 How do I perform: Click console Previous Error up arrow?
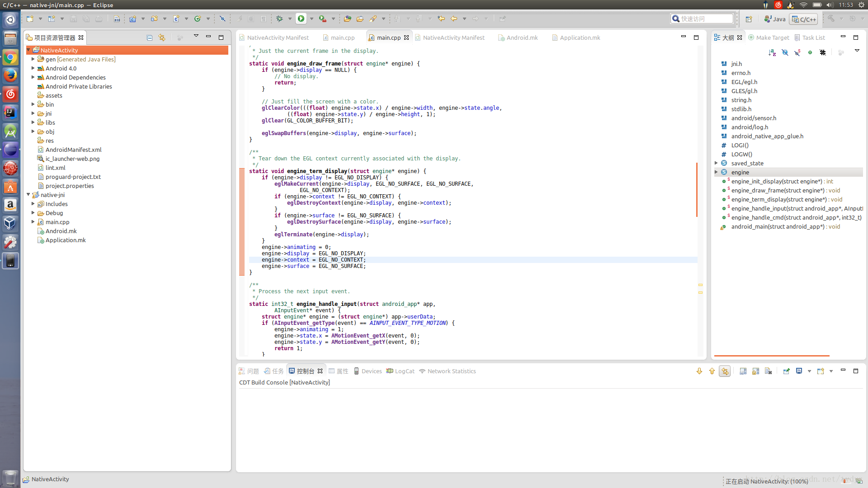point(712,371)
